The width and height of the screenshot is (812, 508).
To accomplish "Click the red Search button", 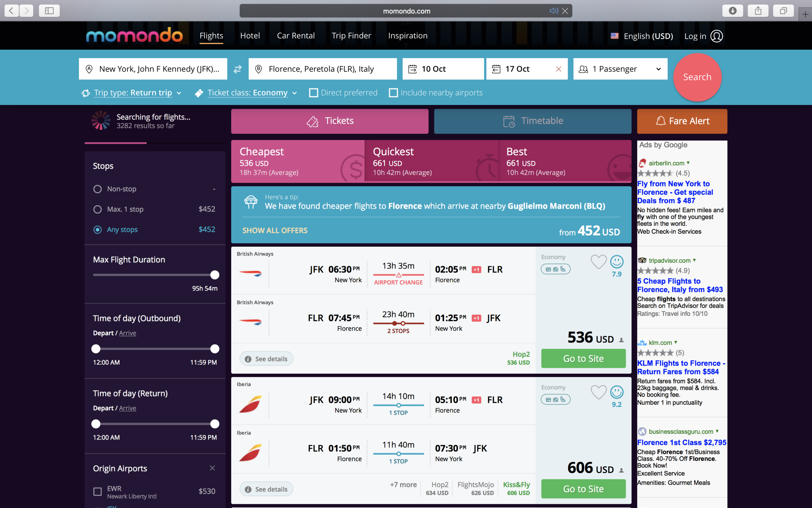I will (697, 77).
